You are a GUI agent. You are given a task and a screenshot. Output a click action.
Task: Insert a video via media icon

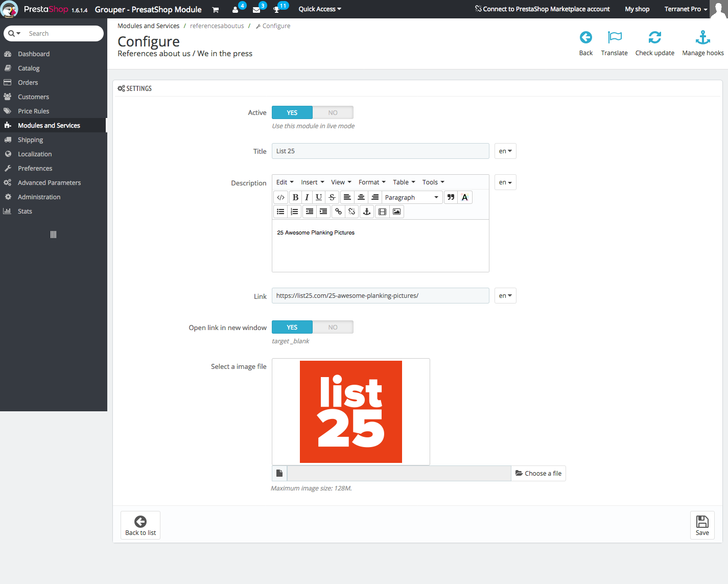pyautogui.click(x=382, y=212)
